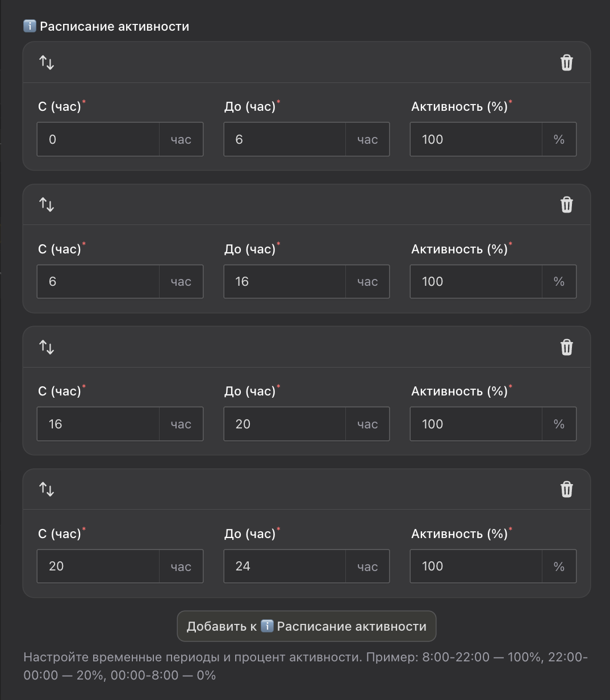Viewport: 610px width, 700px height.
Task: Delete the 20 to 24 hour schedule row
Action: (x=566, y=489)
